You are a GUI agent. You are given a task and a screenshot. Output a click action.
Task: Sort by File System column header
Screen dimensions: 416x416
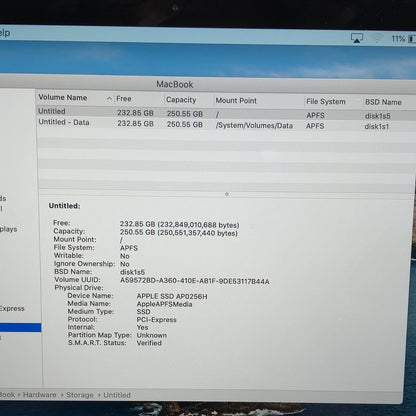pos(326,102)
